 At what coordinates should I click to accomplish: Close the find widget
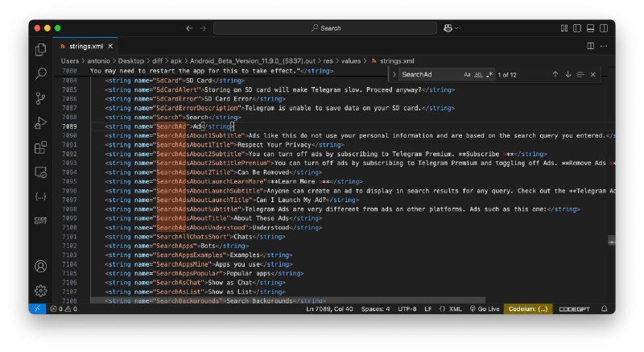[x=592, y=74]
